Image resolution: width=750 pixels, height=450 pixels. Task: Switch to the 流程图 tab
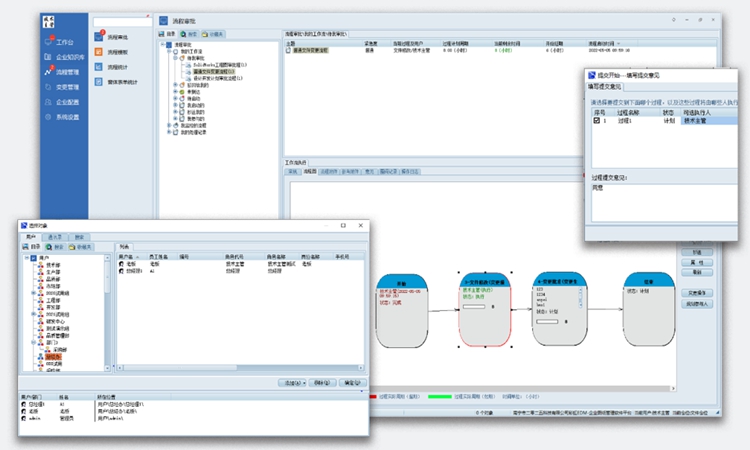click(x=310, y=171)
